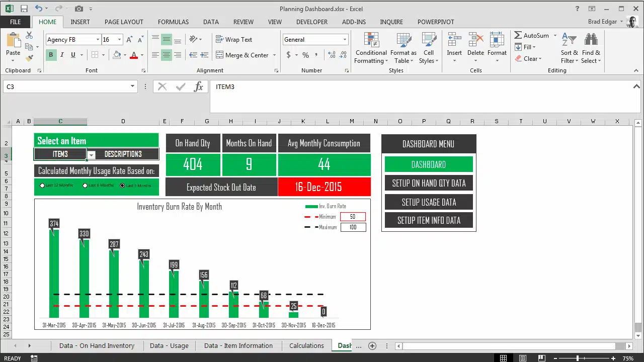This screenshot has width=644, height=362.
Task: Increase font size with large A icon
Action: (x=129, y=39)
